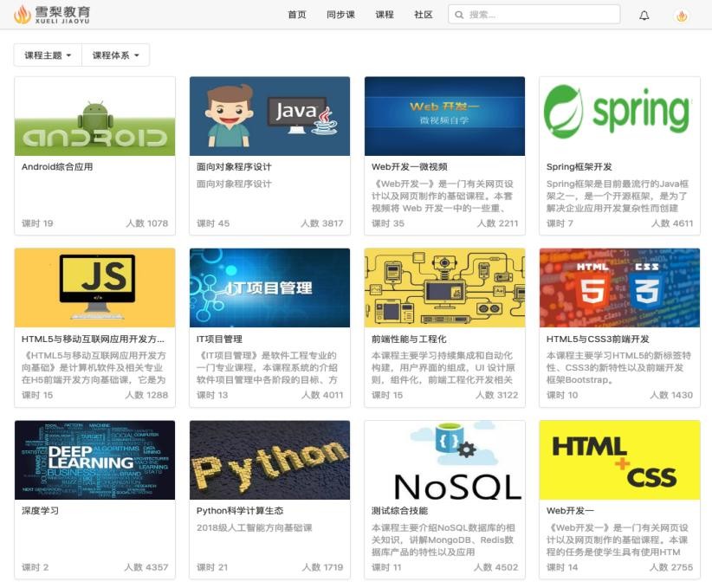
Task: Open the 深度学习 course
Action: pyautogui.click(x=94, y=460)
